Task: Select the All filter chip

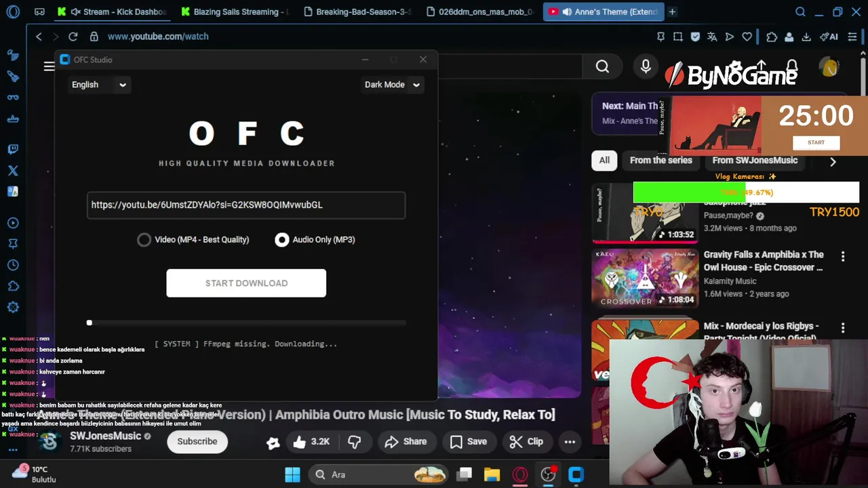Action: pyautogui.click(x=604, y=161)
